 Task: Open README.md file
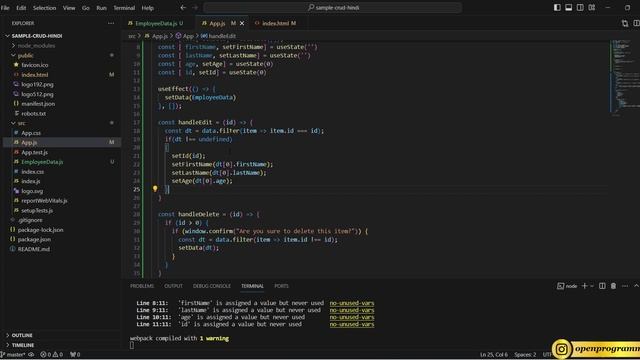pos(33,249)
